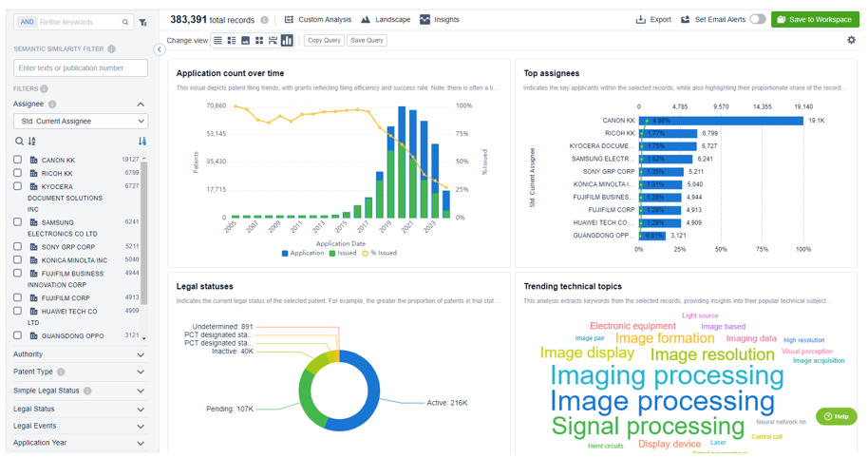Toggle the Set Email Alerts switch
The image size is (868, 458).
[x=757, y=19]
